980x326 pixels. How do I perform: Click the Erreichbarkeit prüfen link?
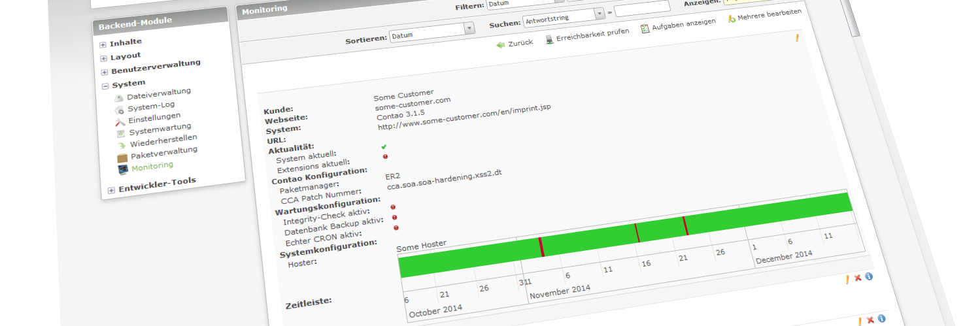593,34
